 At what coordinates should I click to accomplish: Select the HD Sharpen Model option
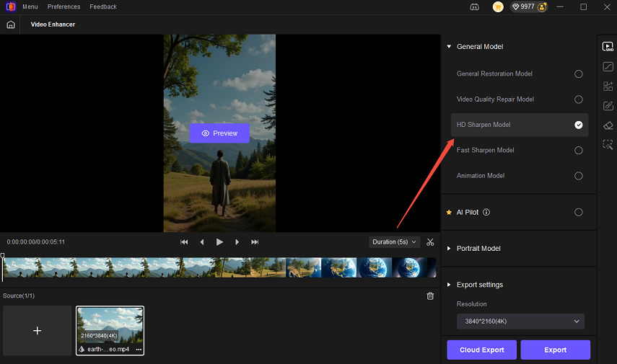[520, 125]
